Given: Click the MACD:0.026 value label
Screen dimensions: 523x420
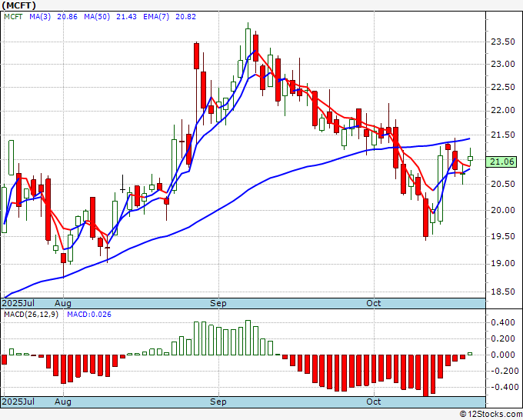Looking at the screenshot, I should click(x=89, y=315).
